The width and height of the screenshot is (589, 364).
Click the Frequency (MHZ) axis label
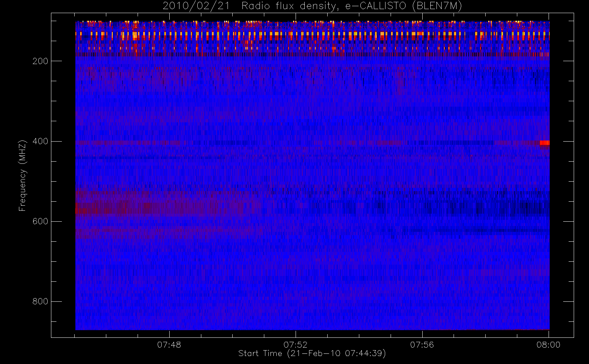(x=23, y=175)
